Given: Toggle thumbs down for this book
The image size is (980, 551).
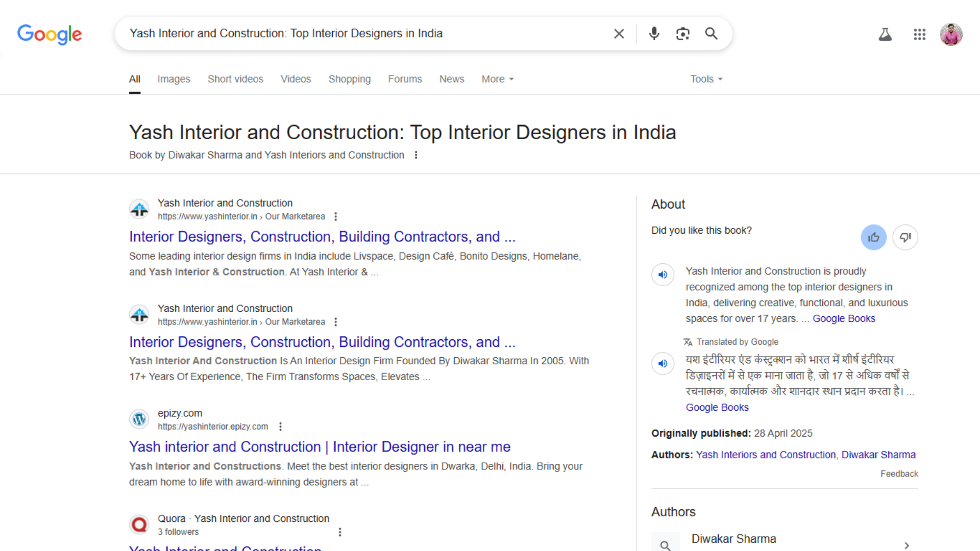Looking at the screenshot, I should coord(905,237).
